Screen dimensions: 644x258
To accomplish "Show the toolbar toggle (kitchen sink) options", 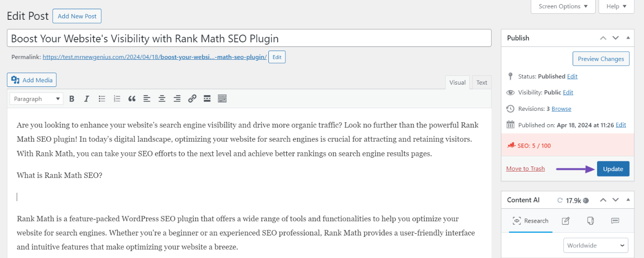I will 222,98.
